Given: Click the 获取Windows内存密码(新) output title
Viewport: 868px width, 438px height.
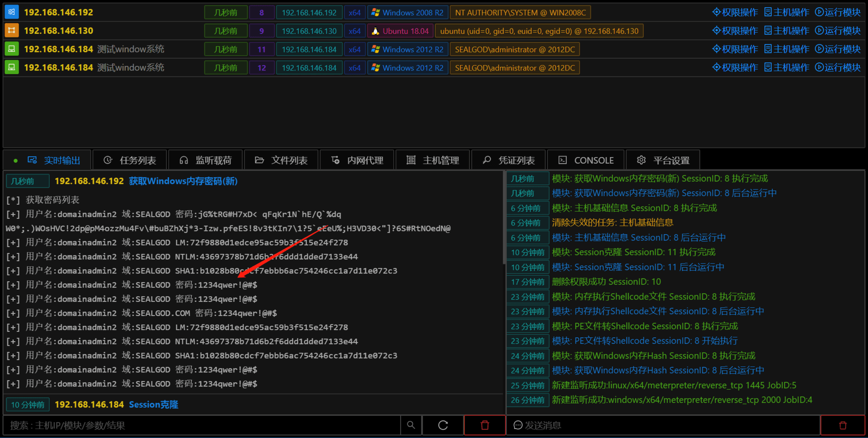Looking at the screenshot, I should pyautogui.click(x=183, y=181).
